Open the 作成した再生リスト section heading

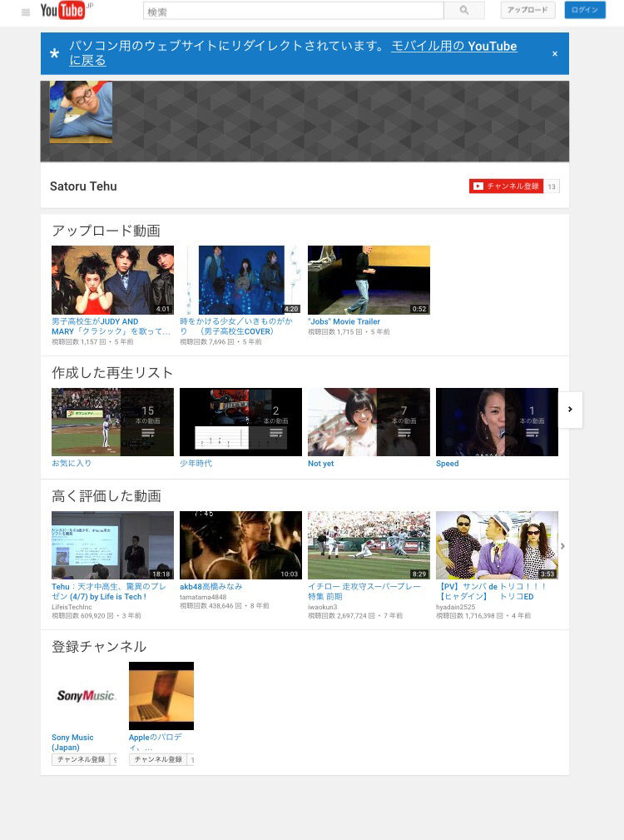coord(112,372)
